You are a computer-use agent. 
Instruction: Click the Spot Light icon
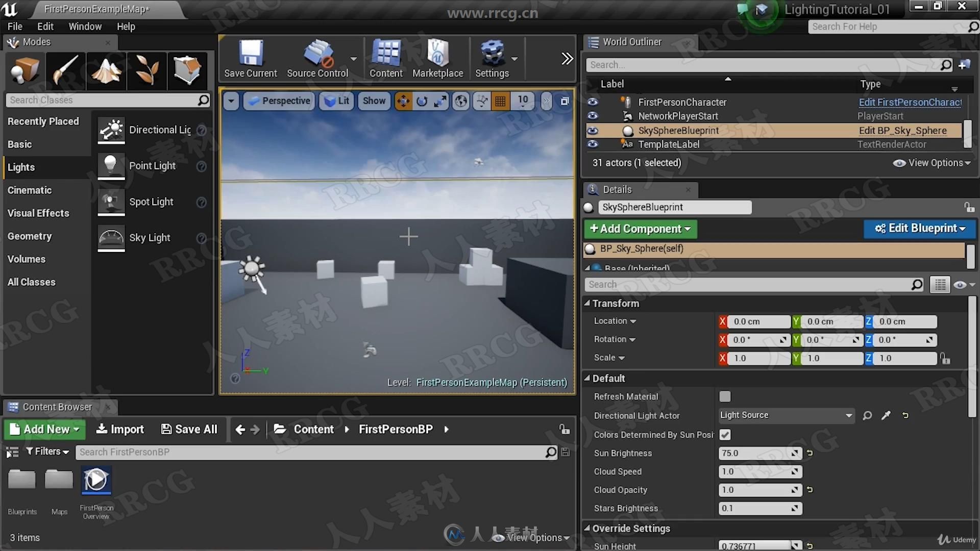point(111,202)
